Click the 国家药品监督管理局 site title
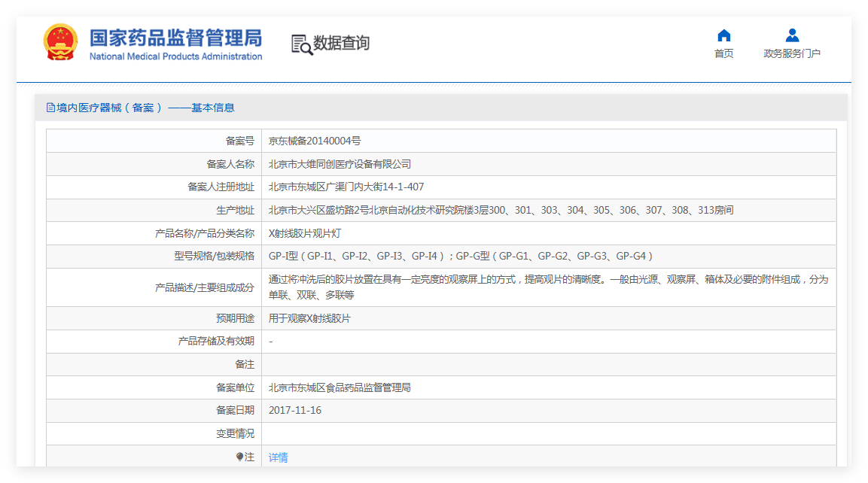The height and width of the screenshot is (483, 868). point(175,38)
